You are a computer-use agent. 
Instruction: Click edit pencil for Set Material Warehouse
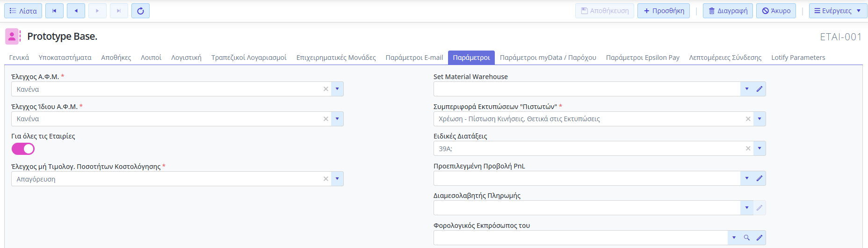[759, 89]
